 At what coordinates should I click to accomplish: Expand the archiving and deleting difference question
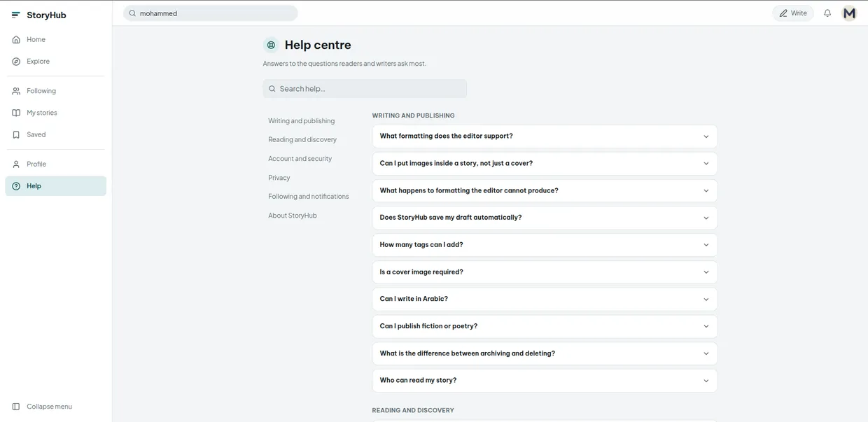tap(545, 353)
